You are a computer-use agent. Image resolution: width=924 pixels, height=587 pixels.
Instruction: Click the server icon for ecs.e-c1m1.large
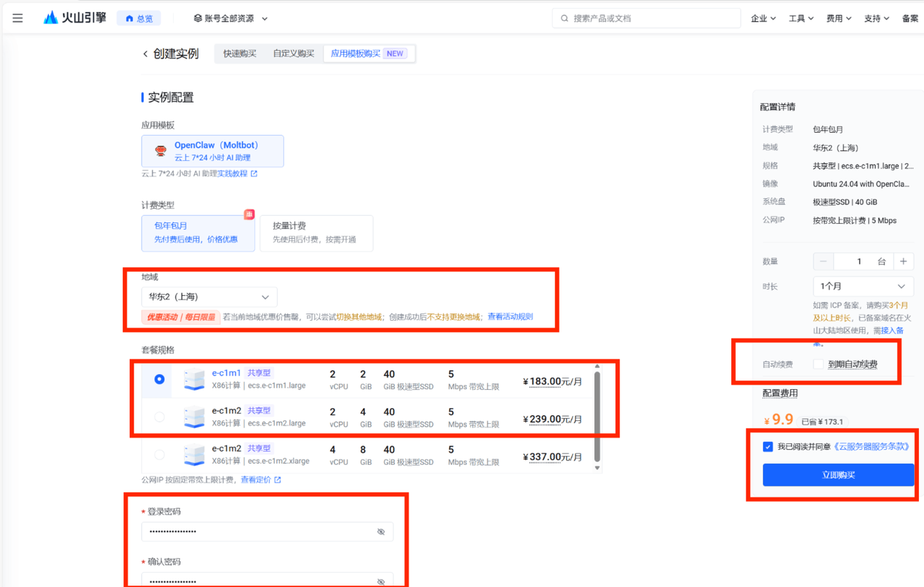(194, 379)
